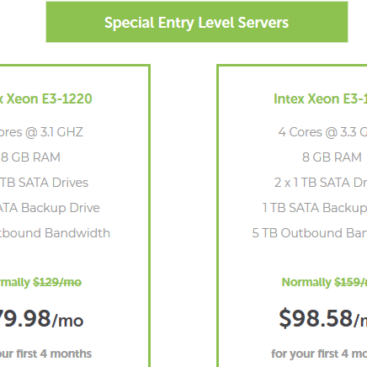Click Outbound Bandwidth text in left card
This screenshot has width=367, height=367.
(55, 233)
